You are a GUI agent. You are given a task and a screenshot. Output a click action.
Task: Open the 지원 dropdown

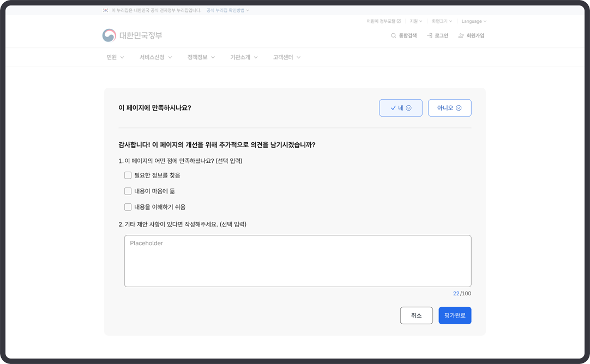tap(416, 21)
